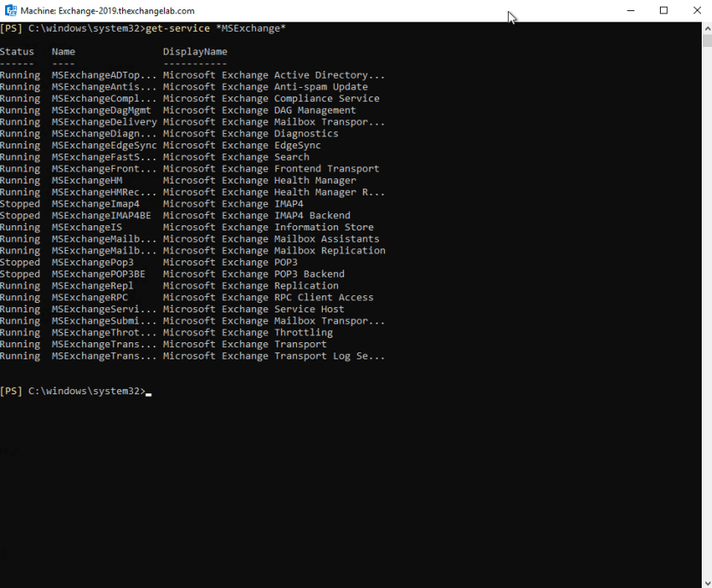Click 'Microsoft Exchange Mailbox Assistants' display name
The width and height of the screenshot is (712, 588).
pyautogui.click(x=271, y=239)
